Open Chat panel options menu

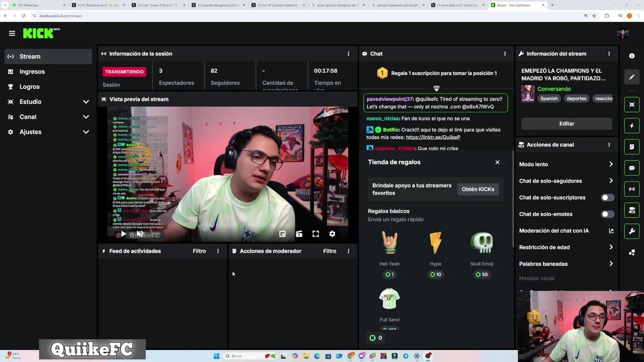tap(505, 54)
